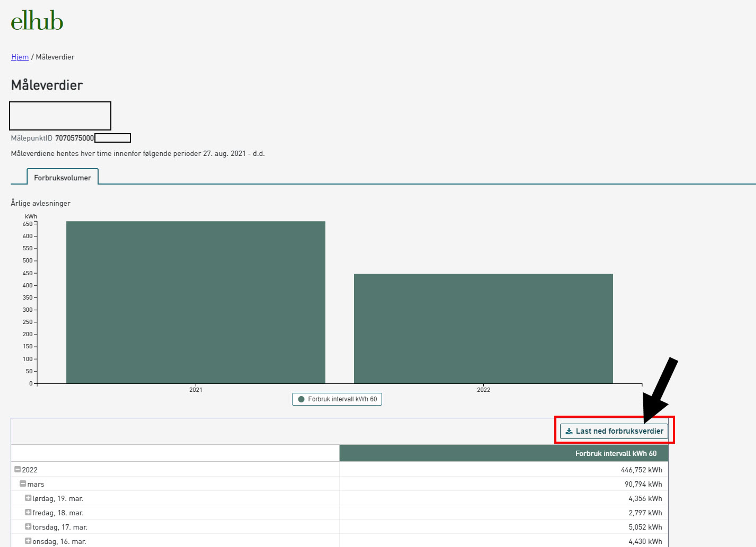Collapse the 2022 year row
The width and height of the screenshot is (756, 547).
point(17,469)
